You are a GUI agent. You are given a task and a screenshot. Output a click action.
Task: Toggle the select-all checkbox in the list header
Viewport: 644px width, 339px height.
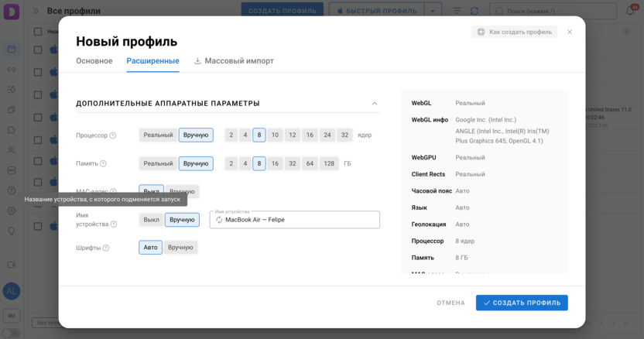pyautogui.click(x=38, y=31)
